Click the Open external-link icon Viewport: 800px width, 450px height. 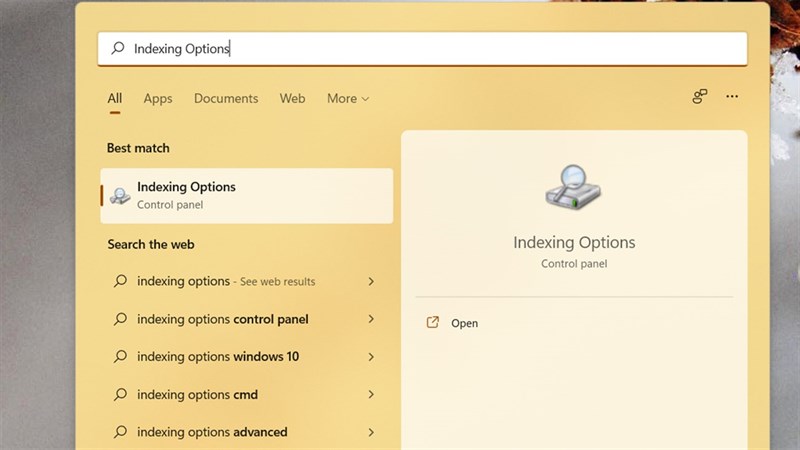[x=433, y=323]
